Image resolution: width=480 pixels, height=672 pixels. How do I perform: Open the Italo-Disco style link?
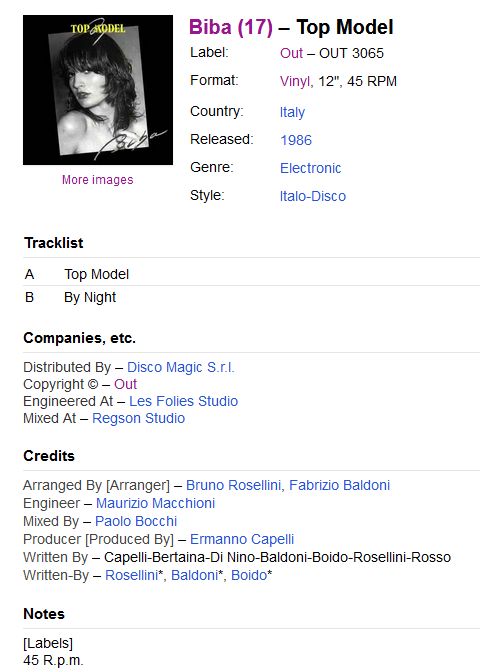pos(313,196)
